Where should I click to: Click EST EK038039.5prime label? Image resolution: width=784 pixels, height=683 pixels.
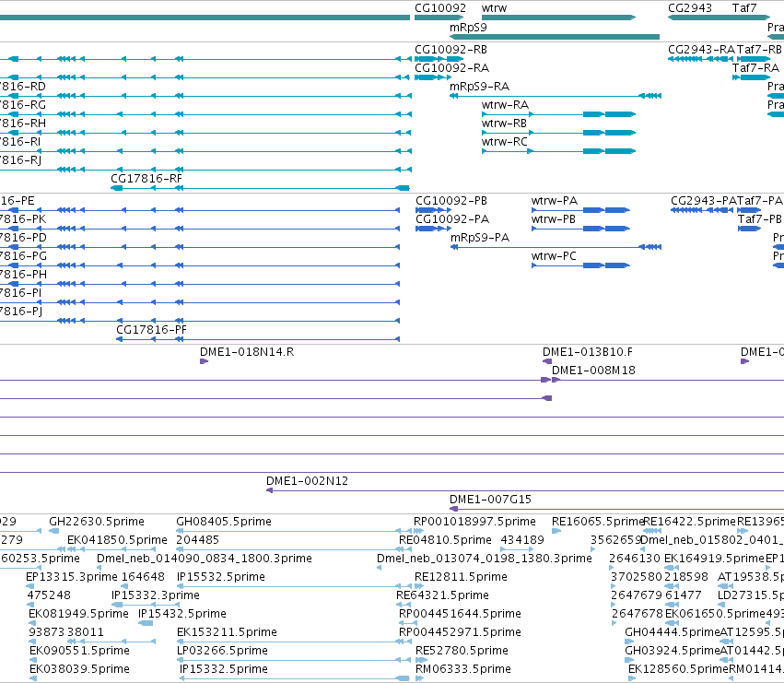[x=79, y=669]
